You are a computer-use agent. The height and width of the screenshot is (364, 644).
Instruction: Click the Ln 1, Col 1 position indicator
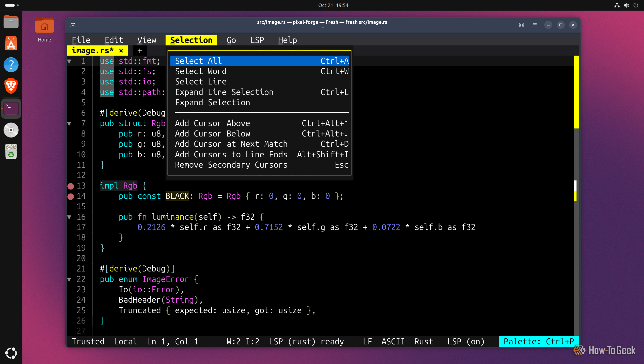(173, 341)
